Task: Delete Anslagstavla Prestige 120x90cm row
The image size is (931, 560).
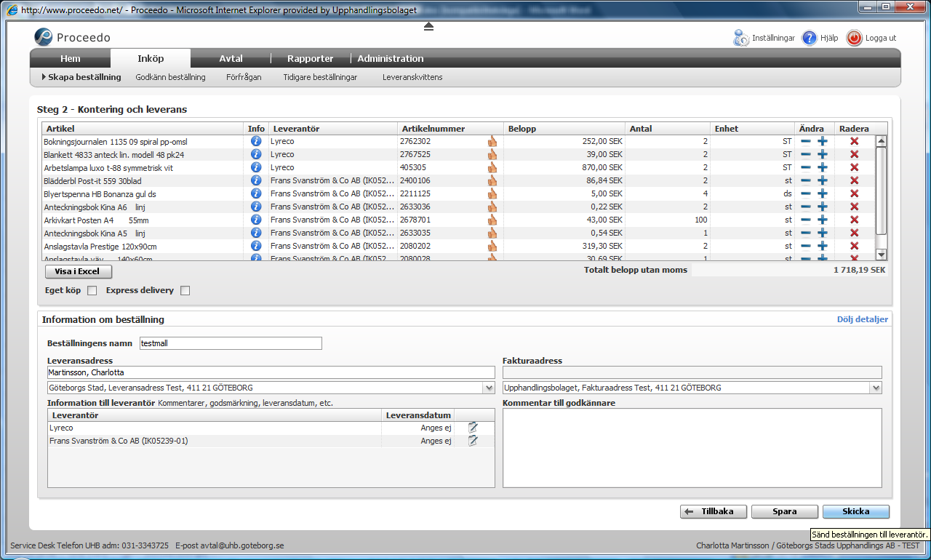Action: pos(855,246)
